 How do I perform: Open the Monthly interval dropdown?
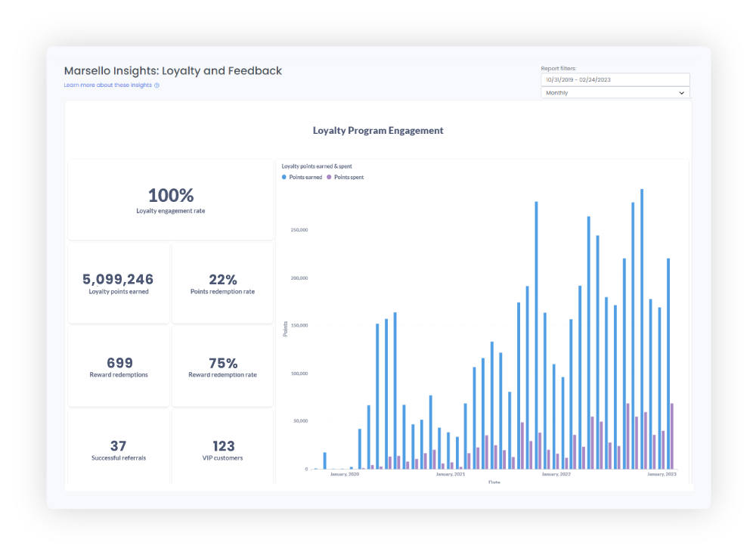point(615,92)
